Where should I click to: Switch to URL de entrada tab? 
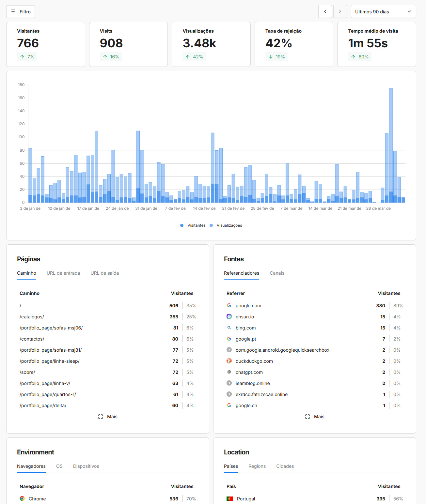pos(63,273)
